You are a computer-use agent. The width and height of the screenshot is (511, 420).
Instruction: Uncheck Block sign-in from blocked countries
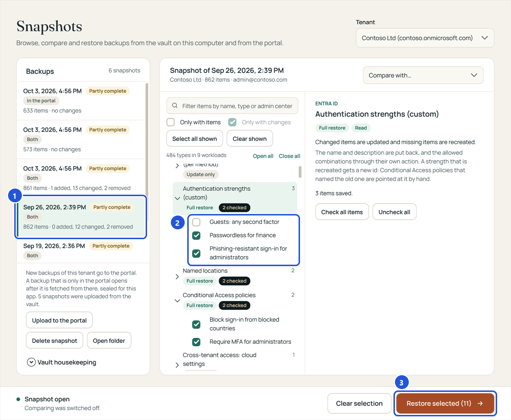tap(196, 324)
